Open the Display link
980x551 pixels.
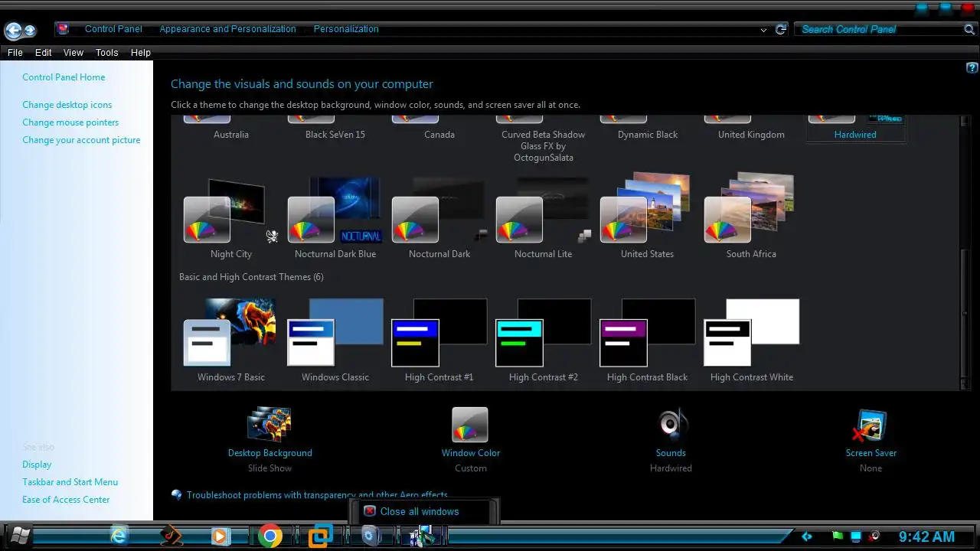pos(37,465)
